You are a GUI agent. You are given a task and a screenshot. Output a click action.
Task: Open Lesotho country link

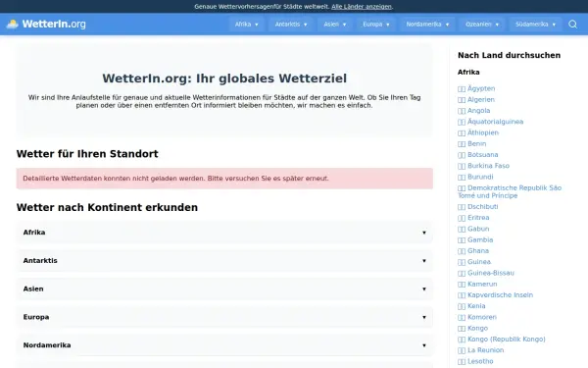click(475, 361)
